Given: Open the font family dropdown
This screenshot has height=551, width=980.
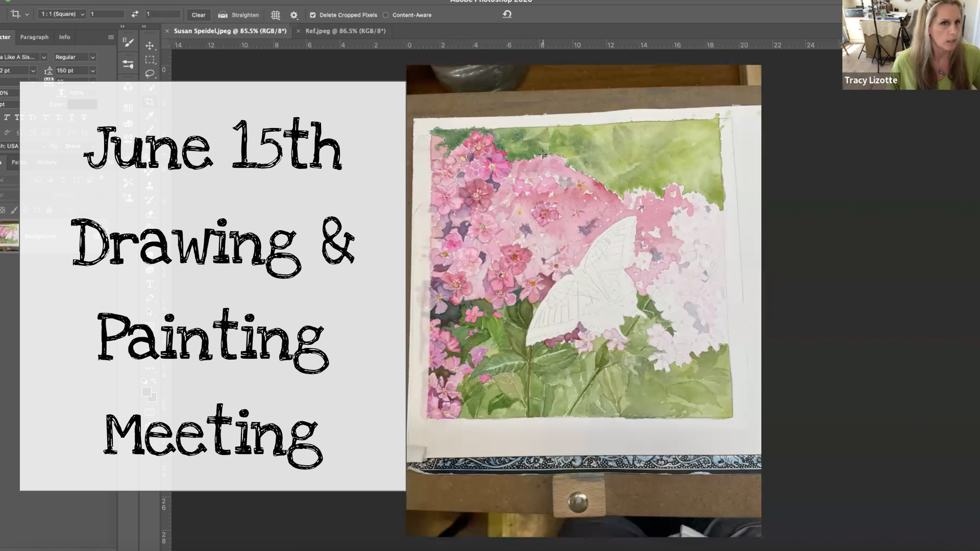Looking at the screenshot, I should pos(44,57).
